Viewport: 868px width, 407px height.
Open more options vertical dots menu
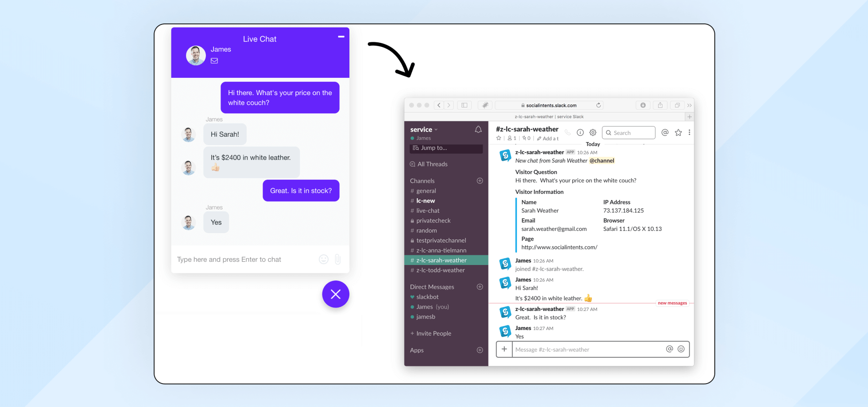689,132
